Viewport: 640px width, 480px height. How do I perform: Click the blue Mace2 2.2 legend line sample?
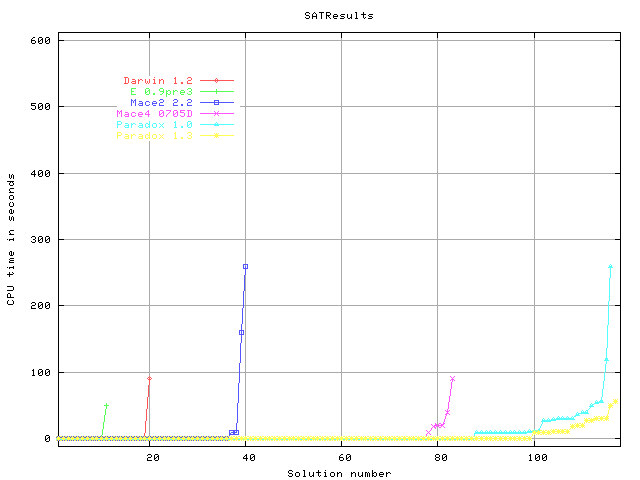point(217,103)
